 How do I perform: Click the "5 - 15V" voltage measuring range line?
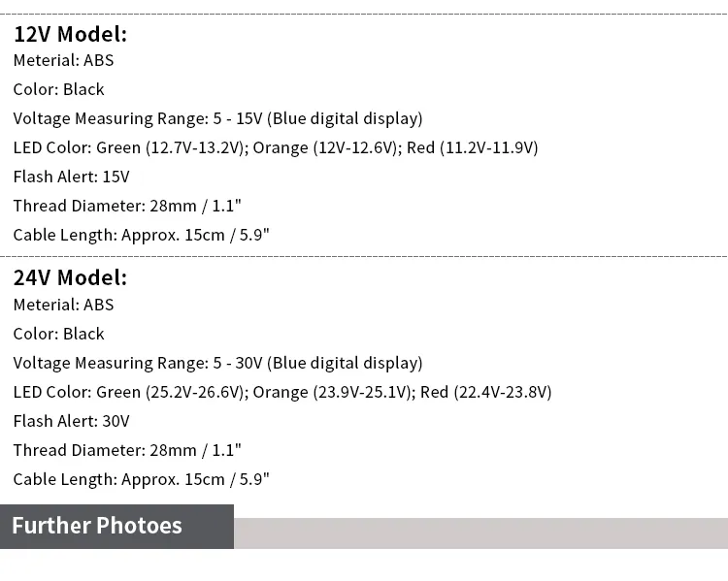coord(217,118)
